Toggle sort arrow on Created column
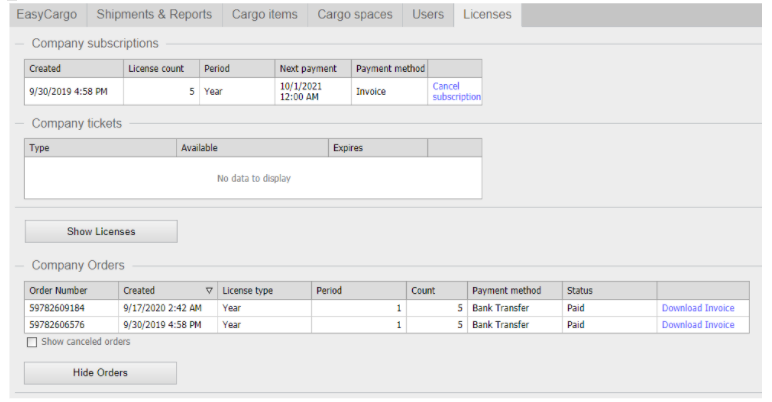The width and height of the screenshot is (772, 402). click(x=208, y=291)
